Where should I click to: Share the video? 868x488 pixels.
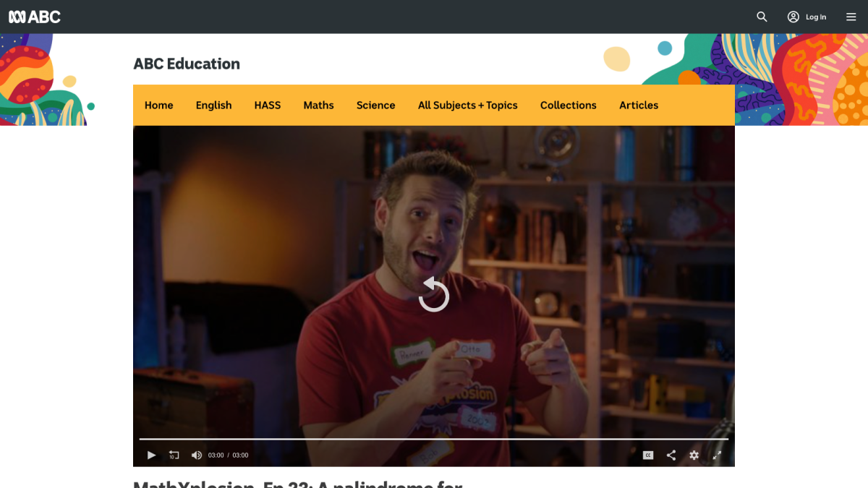coord(671,455)
